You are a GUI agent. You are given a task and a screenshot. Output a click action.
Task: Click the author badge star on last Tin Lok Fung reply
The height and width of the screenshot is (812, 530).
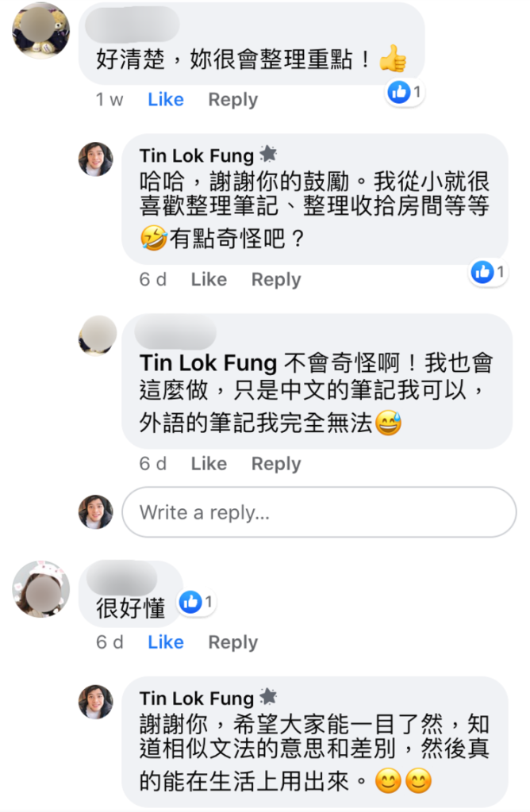tap(268, 697)
